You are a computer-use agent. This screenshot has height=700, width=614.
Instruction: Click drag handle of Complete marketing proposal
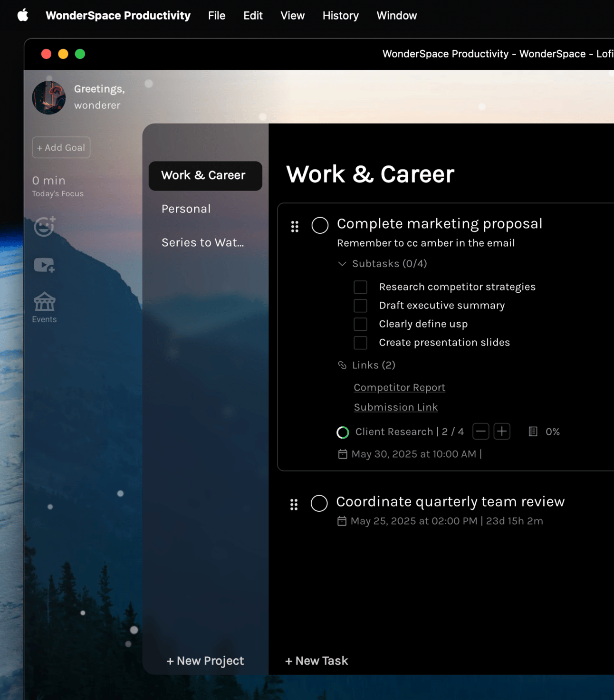(295, 227)
